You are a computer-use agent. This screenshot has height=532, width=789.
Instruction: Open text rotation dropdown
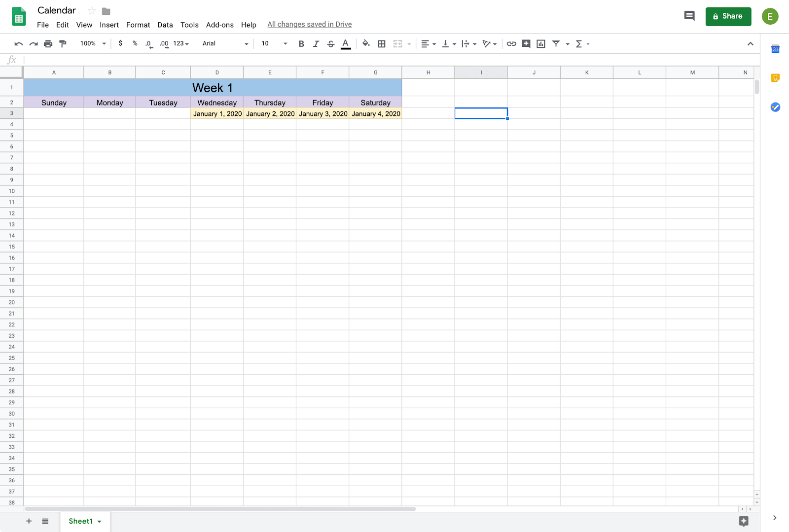pyautogui.click(x=490, y=44)
